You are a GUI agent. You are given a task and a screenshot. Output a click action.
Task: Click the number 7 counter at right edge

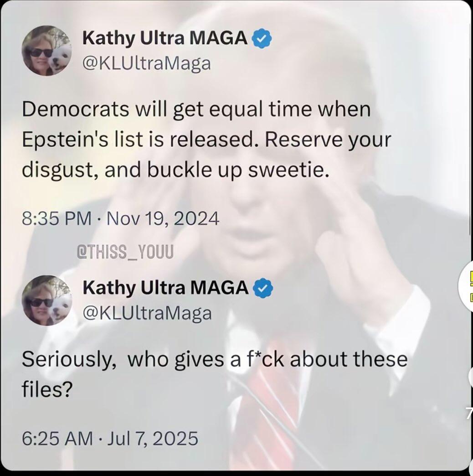point(469,414)
